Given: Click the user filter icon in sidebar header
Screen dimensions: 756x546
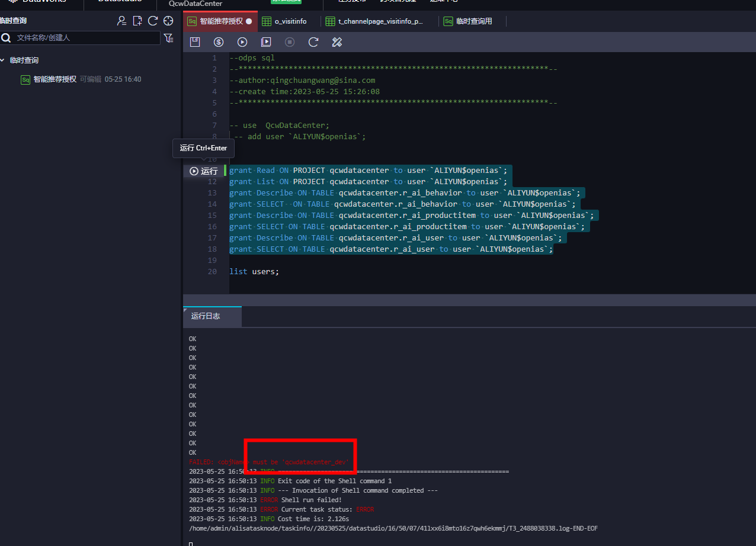Looking at the screenshot, I should (x=121, y=21).
